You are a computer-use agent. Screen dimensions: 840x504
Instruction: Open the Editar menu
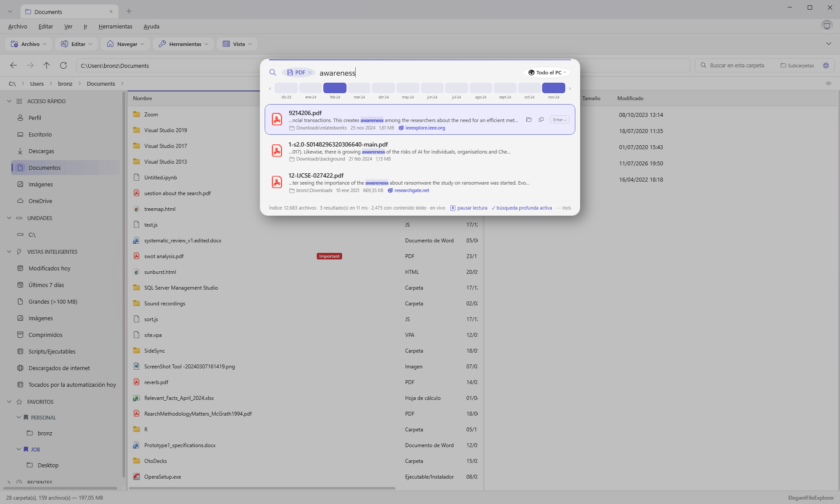coord(45,26)
